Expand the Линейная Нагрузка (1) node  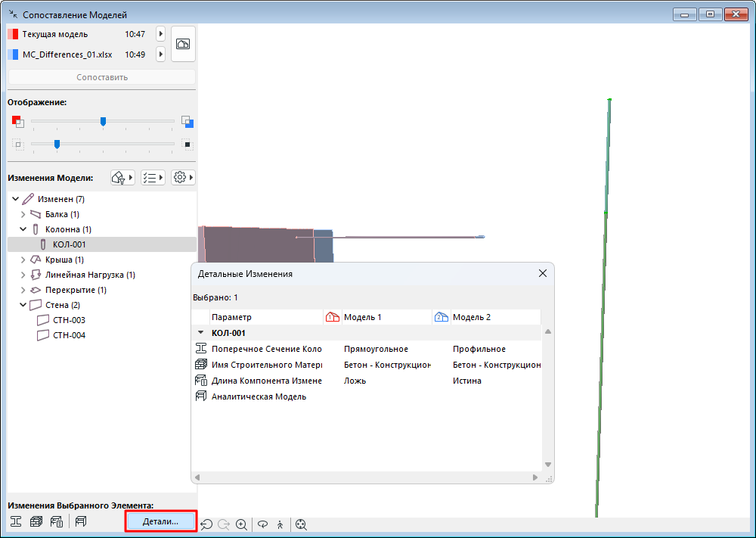click(x=23, y=275)
